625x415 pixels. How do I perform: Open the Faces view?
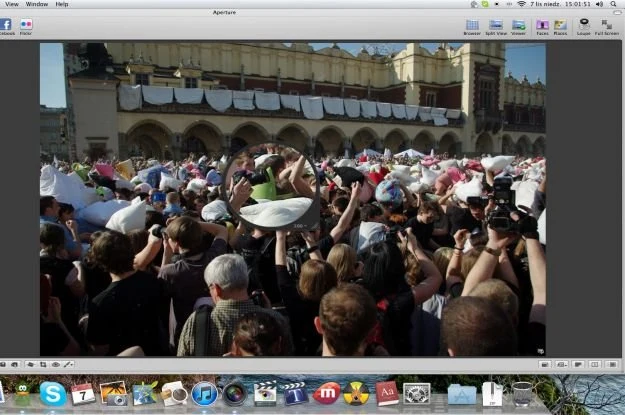[x=542, y=25]
